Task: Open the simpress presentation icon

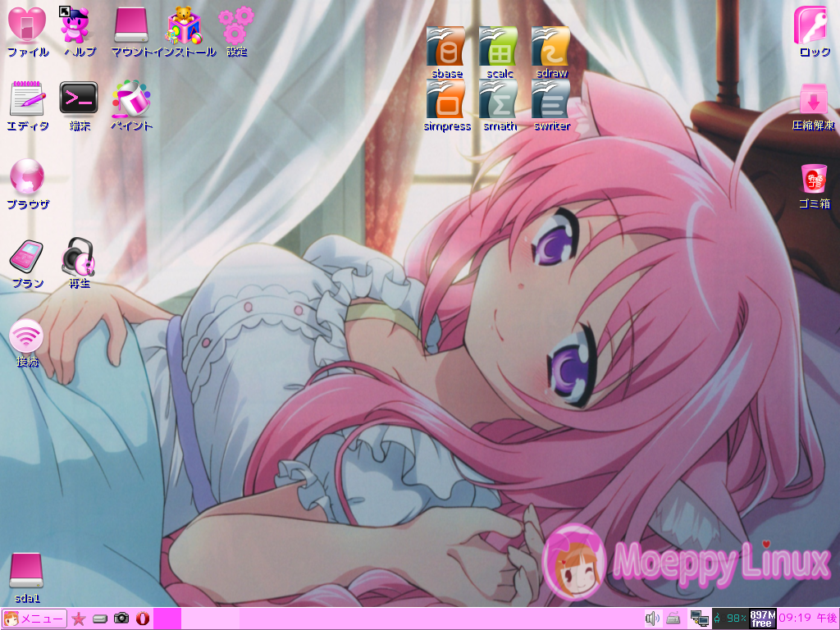Action: click(446, 99)
